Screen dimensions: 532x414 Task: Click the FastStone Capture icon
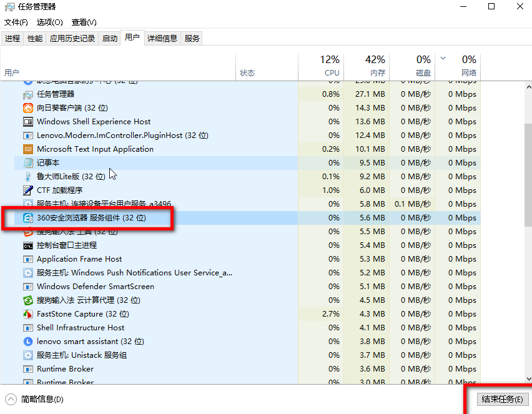(28, 314)
